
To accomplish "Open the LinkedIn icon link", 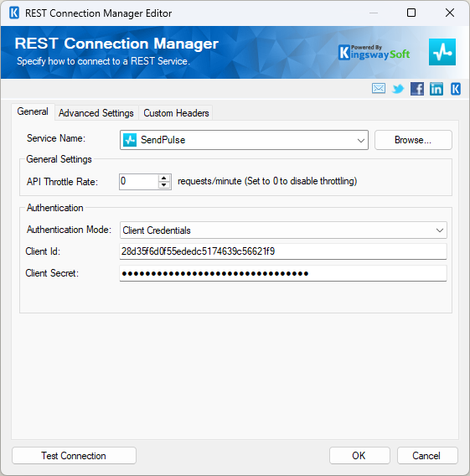I will (x=436, y=89).
